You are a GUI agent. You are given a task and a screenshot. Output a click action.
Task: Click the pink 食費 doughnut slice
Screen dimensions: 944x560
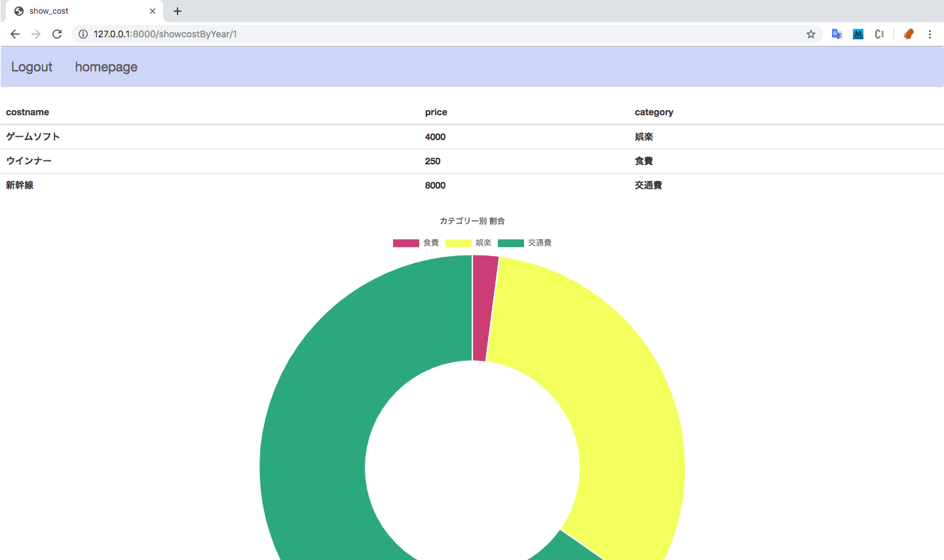(482, 308)
